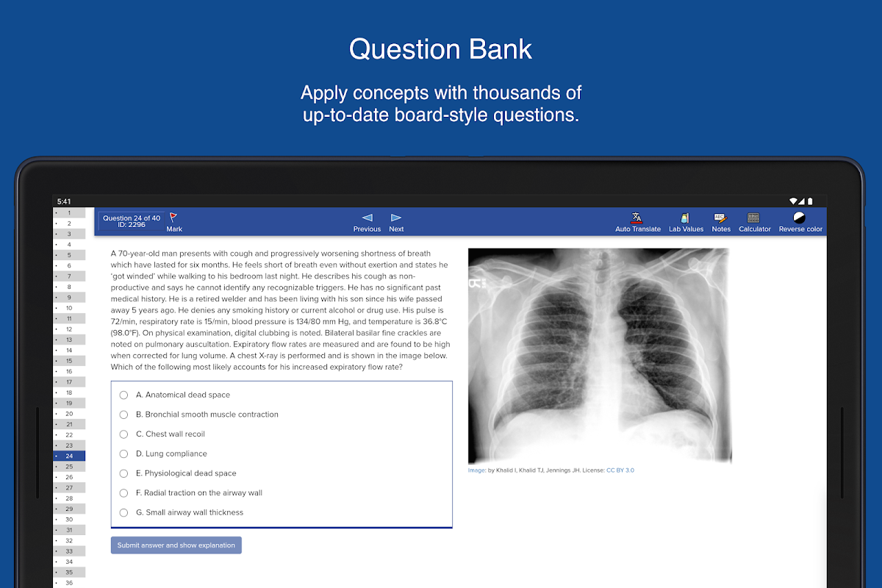Jump to question 33 in the list

pyautogui.click(x=69, y=551)
